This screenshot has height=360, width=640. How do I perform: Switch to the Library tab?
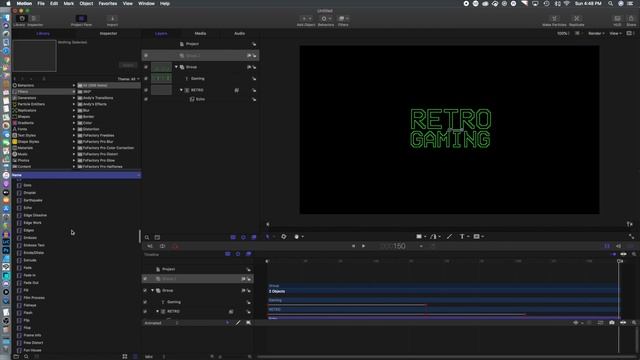[43, 33]
